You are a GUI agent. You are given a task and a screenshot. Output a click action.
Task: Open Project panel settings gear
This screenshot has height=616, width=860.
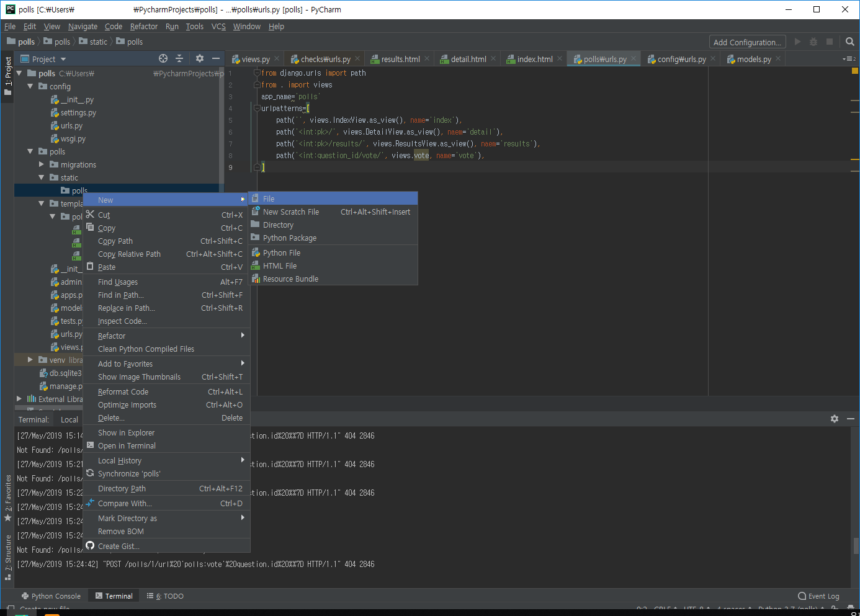point(200,58)
